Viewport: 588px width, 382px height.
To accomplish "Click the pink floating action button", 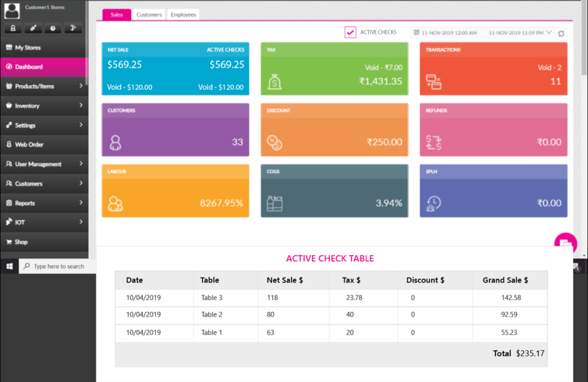I will 566,244.
